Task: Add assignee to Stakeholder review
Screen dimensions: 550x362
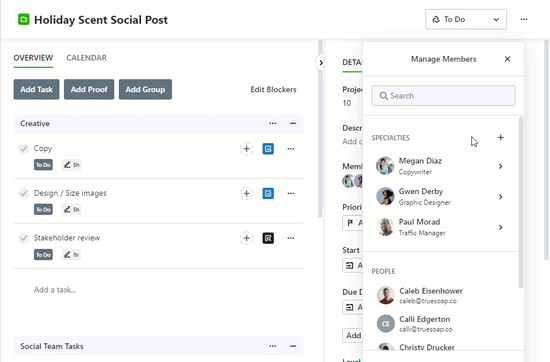Action: coord(247,238)
